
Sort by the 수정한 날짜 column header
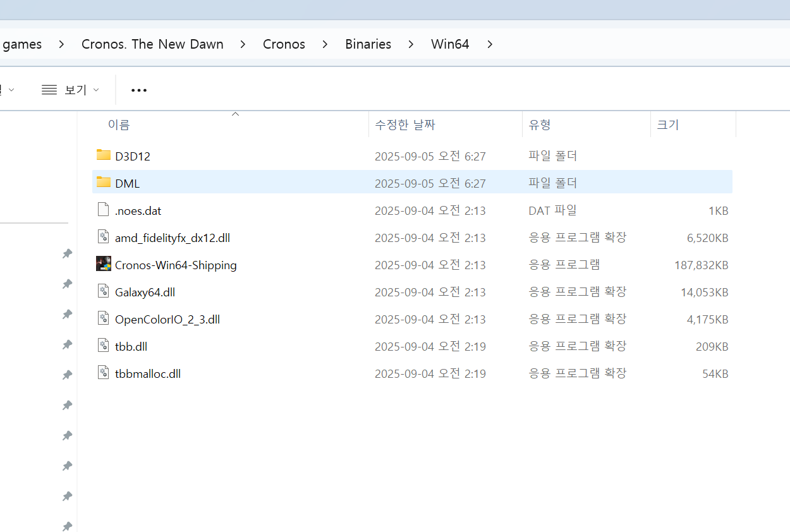click(405, 125)
